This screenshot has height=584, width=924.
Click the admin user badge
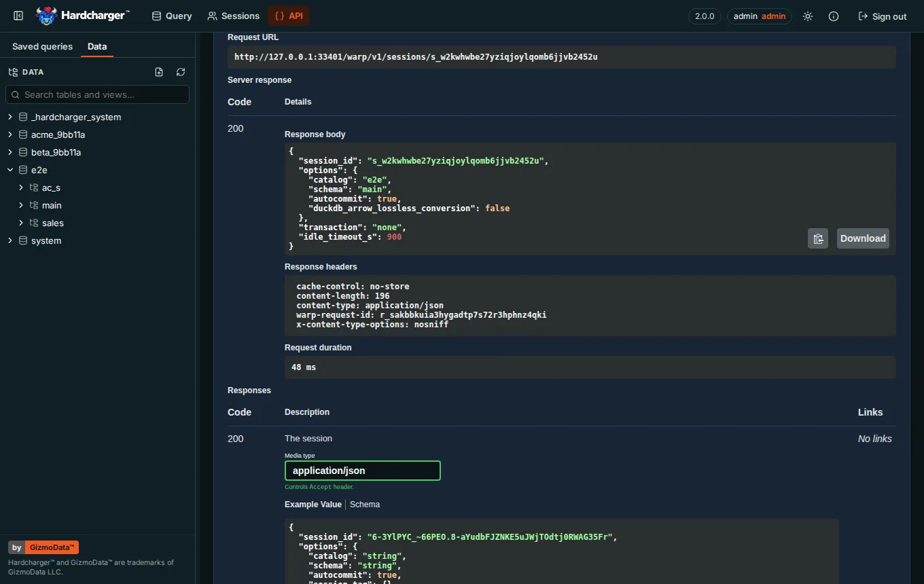760,16
